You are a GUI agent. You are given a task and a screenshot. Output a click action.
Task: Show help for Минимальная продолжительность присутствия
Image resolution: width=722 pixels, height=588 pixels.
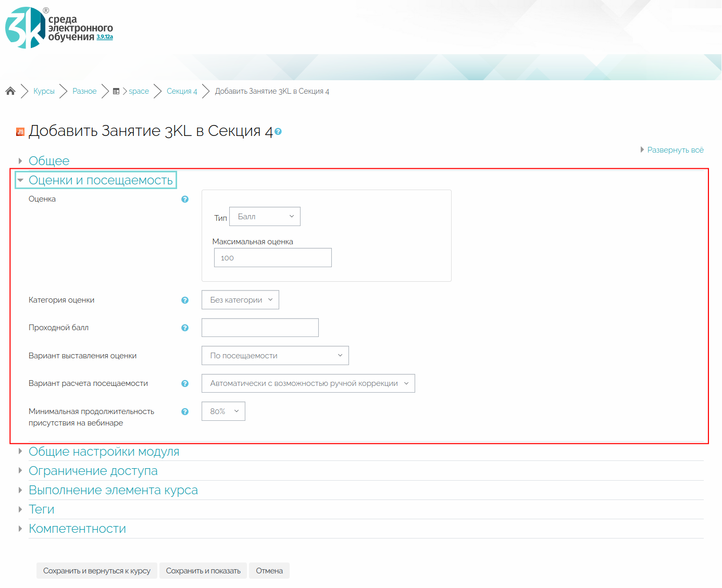pyautogui.click(x=185, y=412)
